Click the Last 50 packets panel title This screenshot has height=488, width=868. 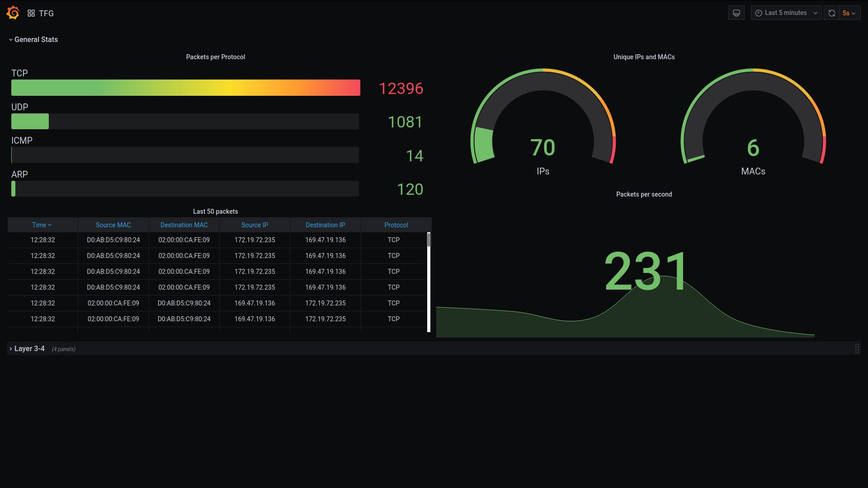[x=216, y=211]
